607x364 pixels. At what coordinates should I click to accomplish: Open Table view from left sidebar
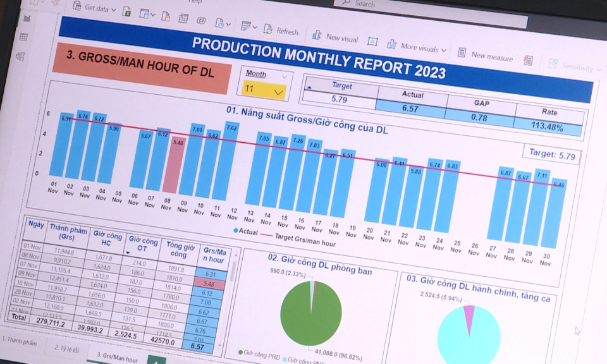click(x=24, y=37)
